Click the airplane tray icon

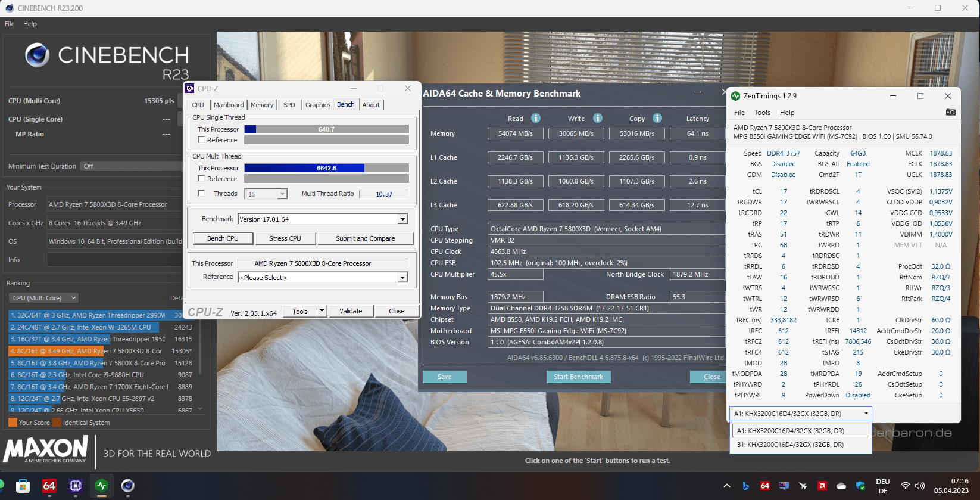coord(803,486)
